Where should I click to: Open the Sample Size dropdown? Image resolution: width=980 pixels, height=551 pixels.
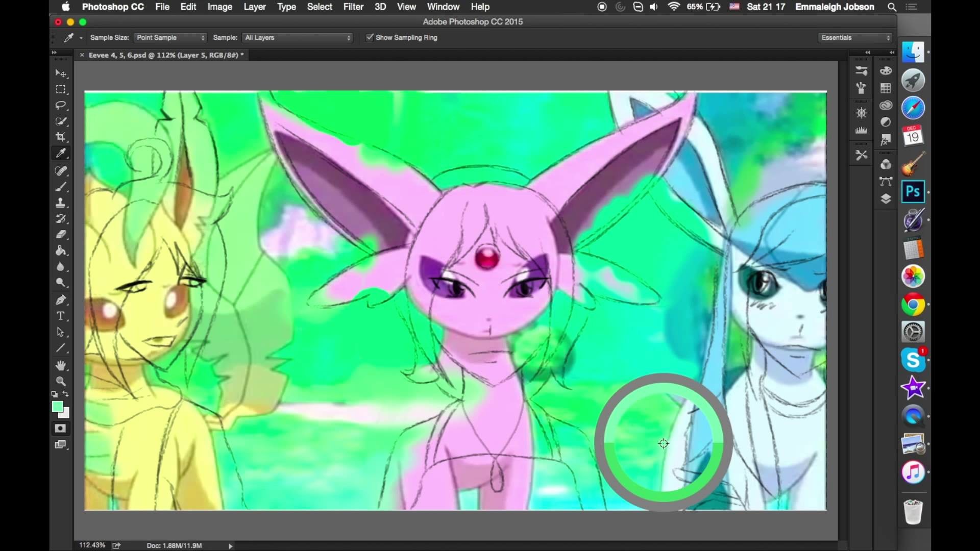[x=170, y=38]
